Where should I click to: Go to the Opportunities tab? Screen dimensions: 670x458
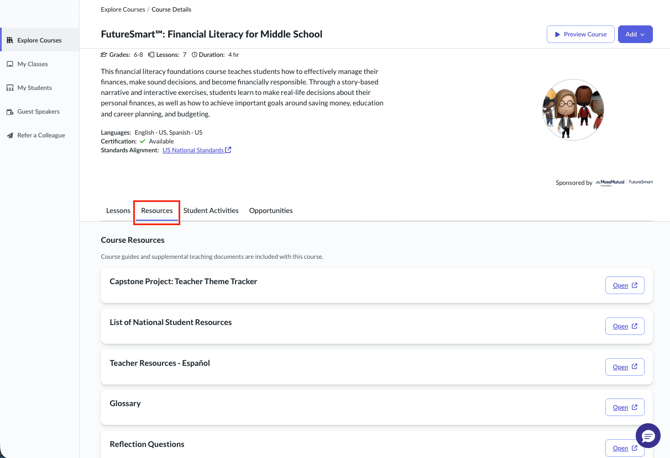point(271,211)
